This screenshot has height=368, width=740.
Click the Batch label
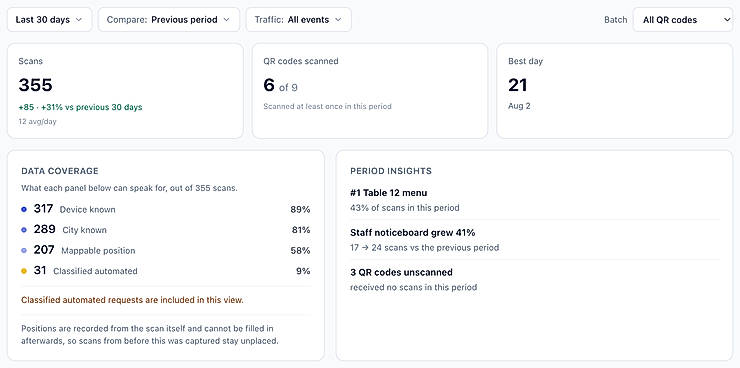pyautogui.click(x=615, y=20)
